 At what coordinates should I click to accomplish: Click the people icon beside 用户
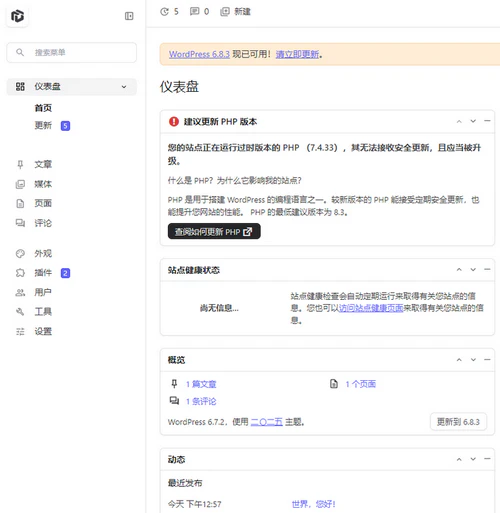(20, 293)
